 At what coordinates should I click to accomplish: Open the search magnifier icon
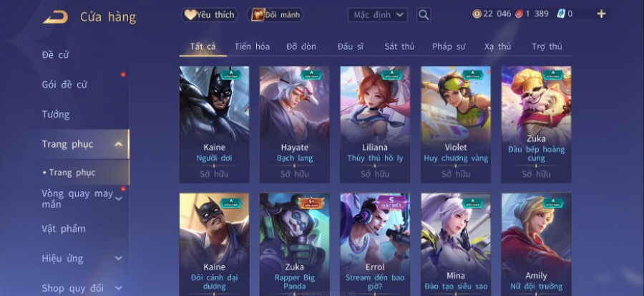424,15
